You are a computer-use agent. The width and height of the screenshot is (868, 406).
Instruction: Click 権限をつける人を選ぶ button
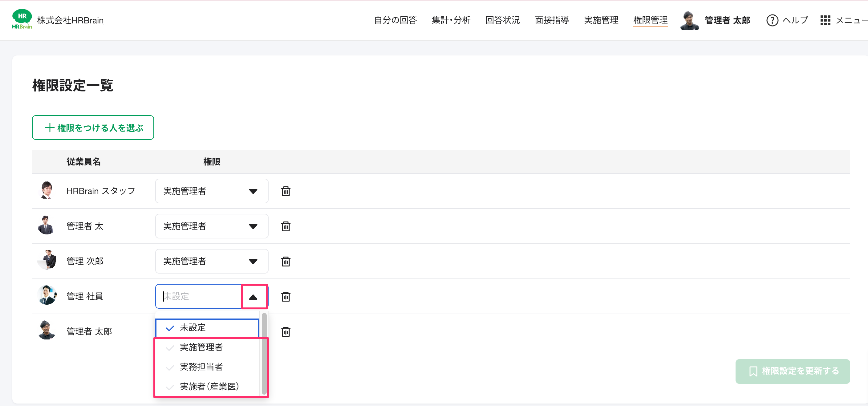93,128
